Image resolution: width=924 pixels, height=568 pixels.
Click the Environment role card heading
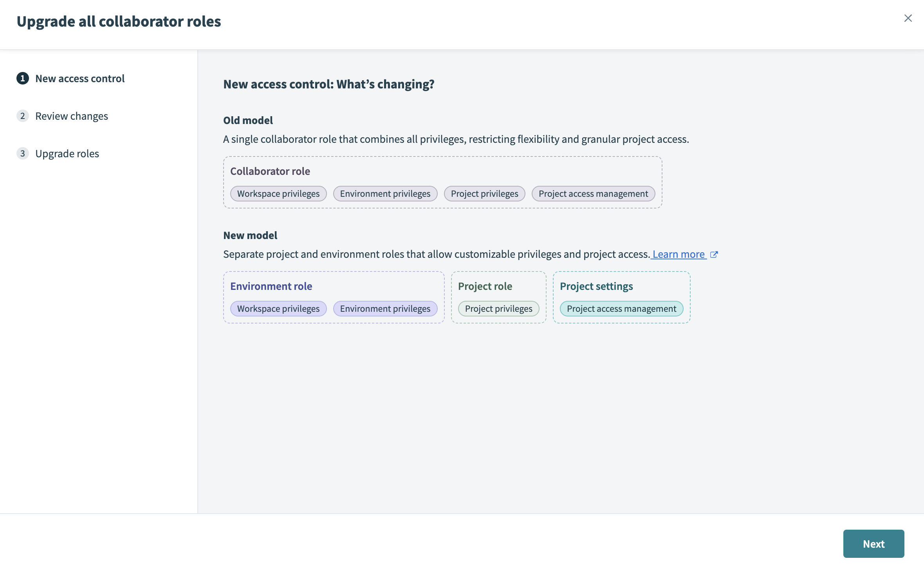(271, 286)
